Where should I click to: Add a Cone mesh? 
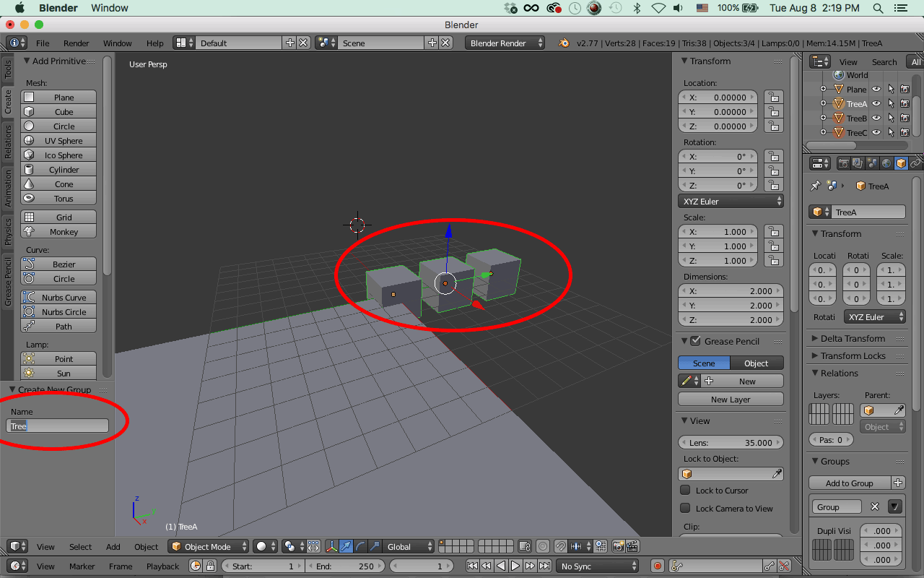click(x=58, y=184)
